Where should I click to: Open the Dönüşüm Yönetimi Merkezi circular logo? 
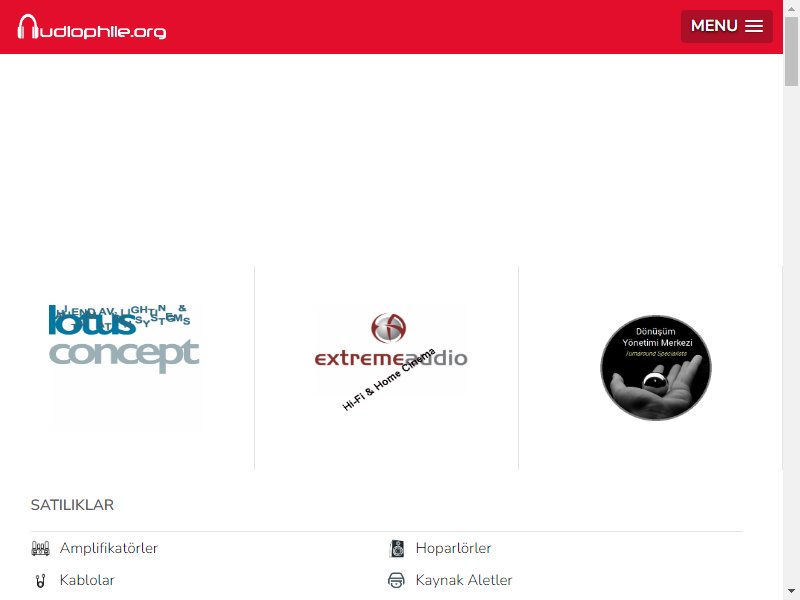656,367
